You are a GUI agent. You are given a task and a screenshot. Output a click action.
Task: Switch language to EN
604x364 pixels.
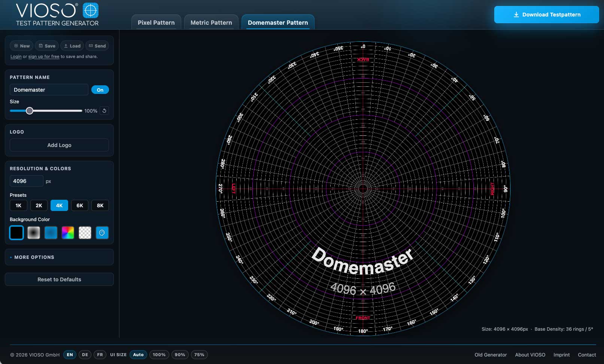70,355
